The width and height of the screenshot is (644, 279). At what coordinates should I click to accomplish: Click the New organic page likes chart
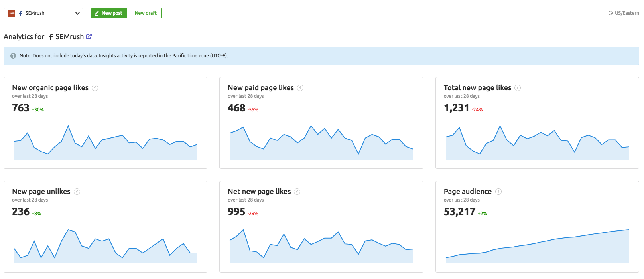[105, 142]
